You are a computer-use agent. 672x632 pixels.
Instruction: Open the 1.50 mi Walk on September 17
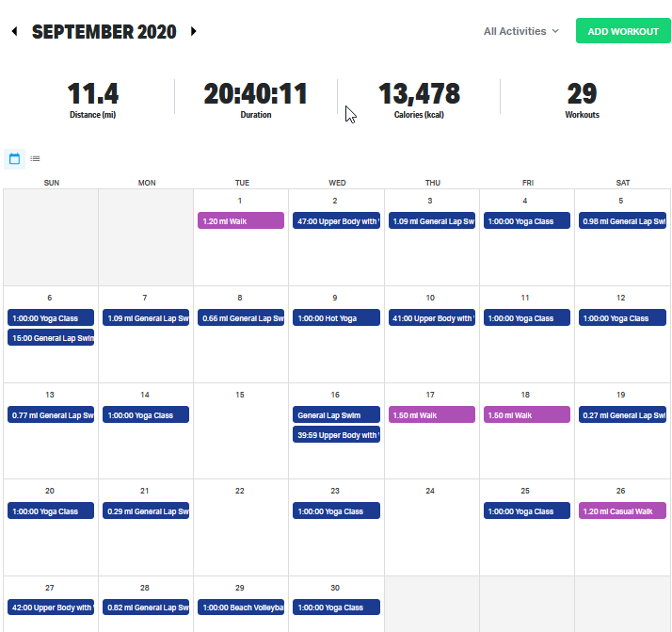(x=431, y=414)
